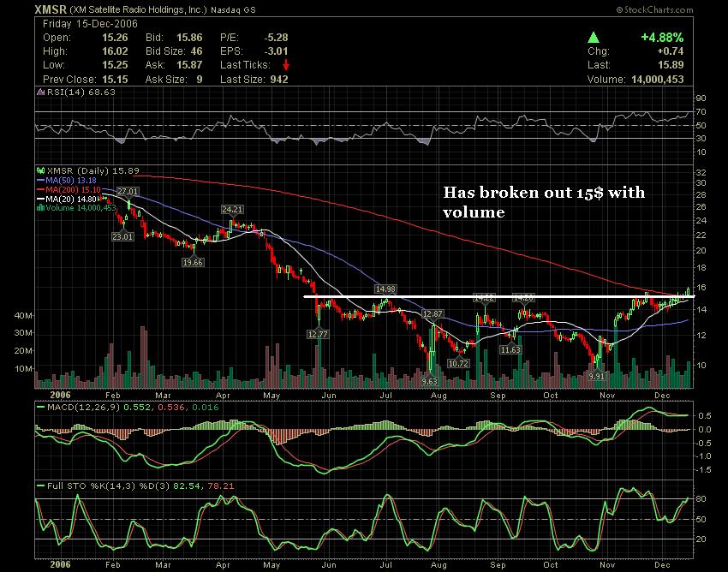Click the 20M volume axis label
Screen dimensions: 728x572
tap(23, 351)
